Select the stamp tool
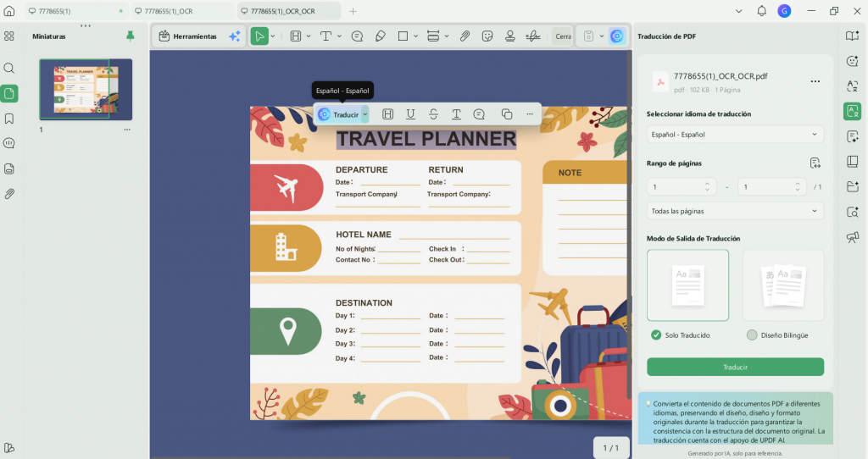 [x=509, y=36]
